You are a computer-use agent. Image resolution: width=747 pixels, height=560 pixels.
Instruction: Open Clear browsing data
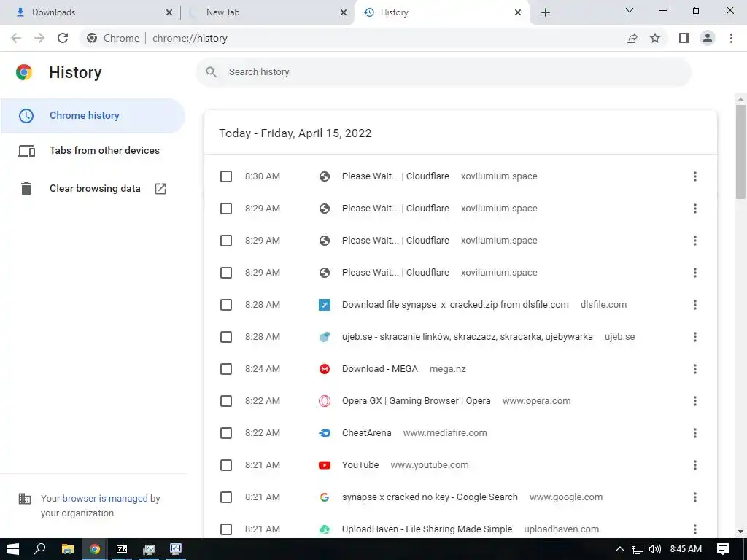click(x=93, y=189)
